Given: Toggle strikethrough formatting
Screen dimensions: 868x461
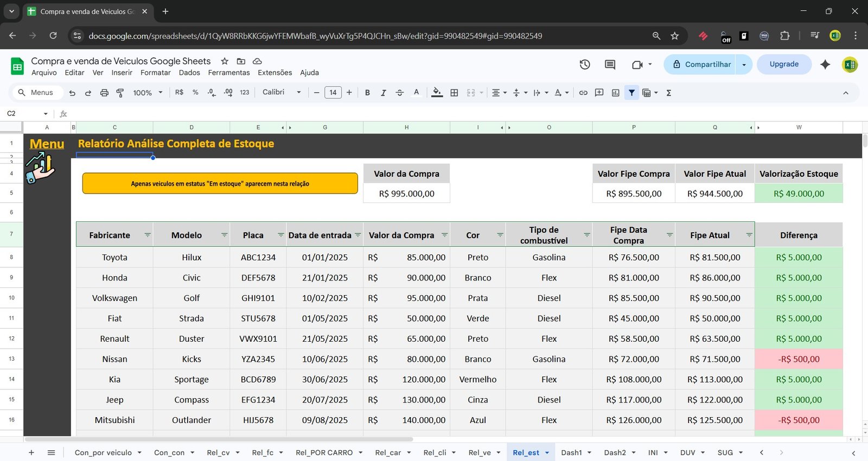Looking at the screenshot, I should pyautogui.click(x=400, y=93).
